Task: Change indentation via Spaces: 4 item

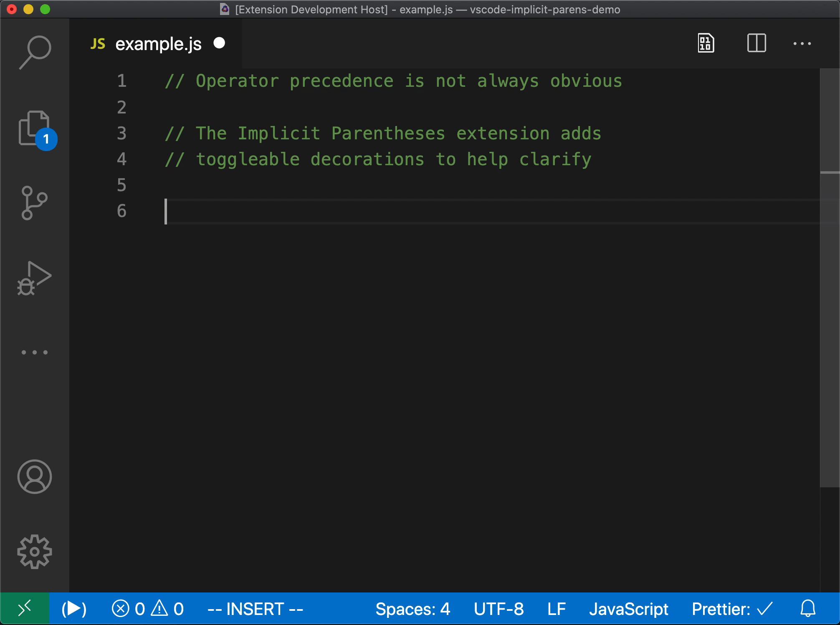Action: [413, 609]
